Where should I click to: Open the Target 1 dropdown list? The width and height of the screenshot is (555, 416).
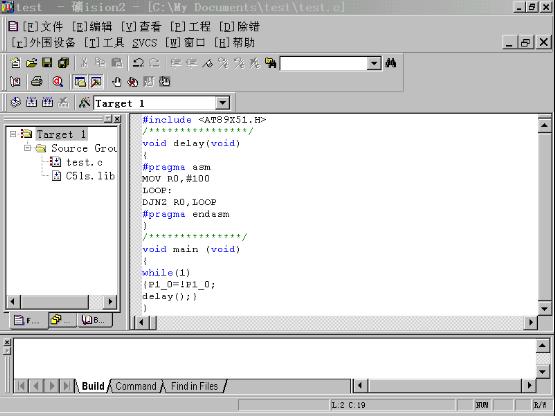[222, 103]
